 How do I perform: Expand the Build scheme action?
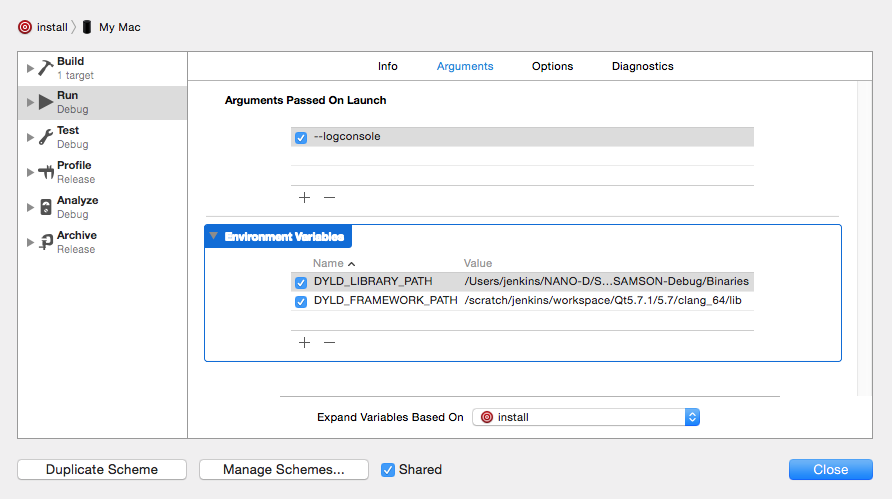tap(30, 68)
